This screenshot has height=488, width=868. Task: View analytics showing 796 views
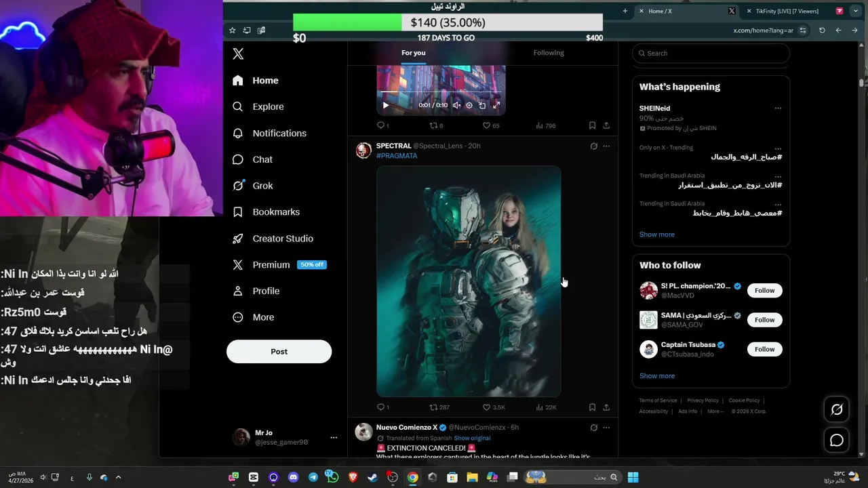point(545,125)
